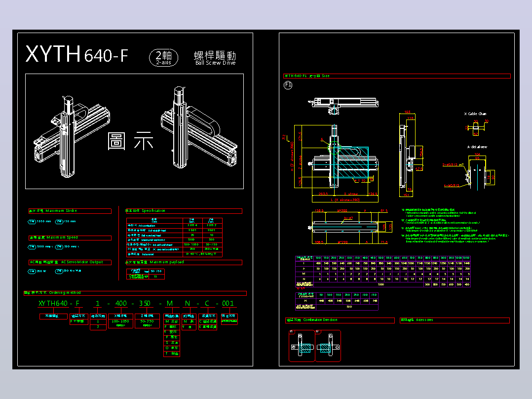Screen dimensions: 532x399
Task: Click the 'XYTH 640-F1 Size' header
Action: (x=397, y=76)
